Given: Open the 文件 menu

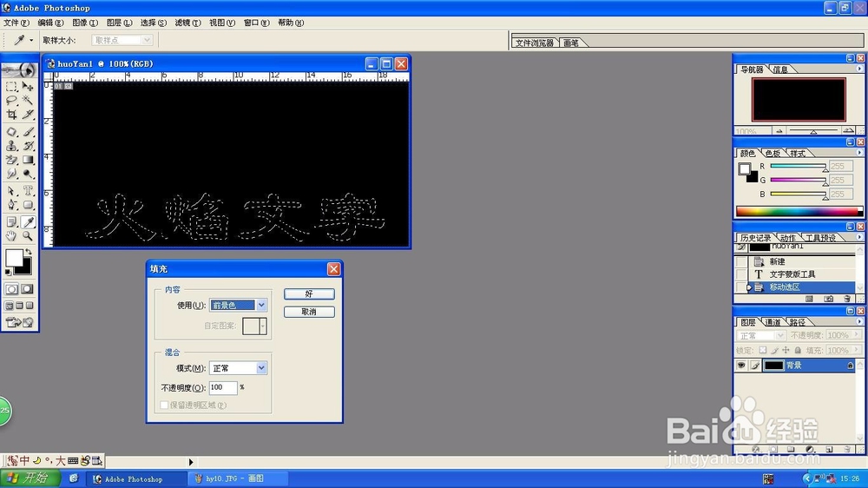Looking at the screenshot, I should pyautogui.click(x=16, y=23).
